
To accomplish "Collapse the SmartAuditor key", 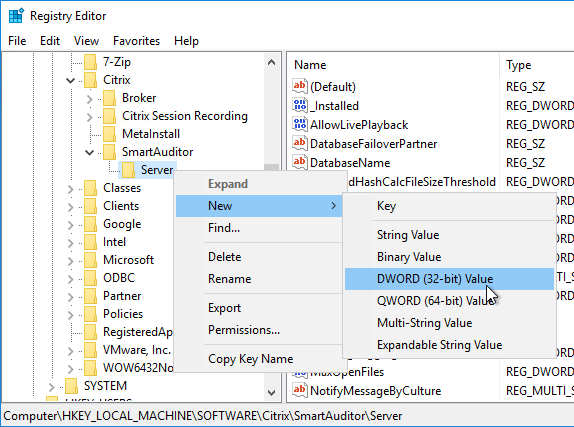I will [x=89, y=152].
